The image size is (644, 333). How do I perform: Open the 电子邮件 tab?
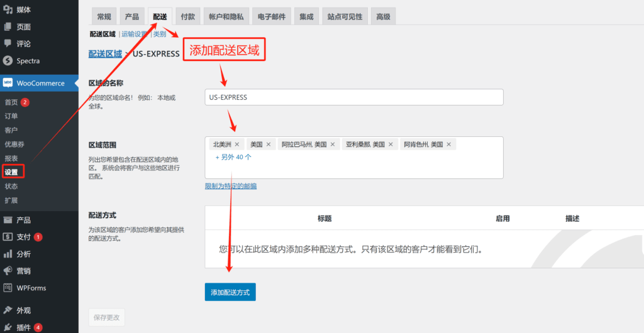pos(272,16)
